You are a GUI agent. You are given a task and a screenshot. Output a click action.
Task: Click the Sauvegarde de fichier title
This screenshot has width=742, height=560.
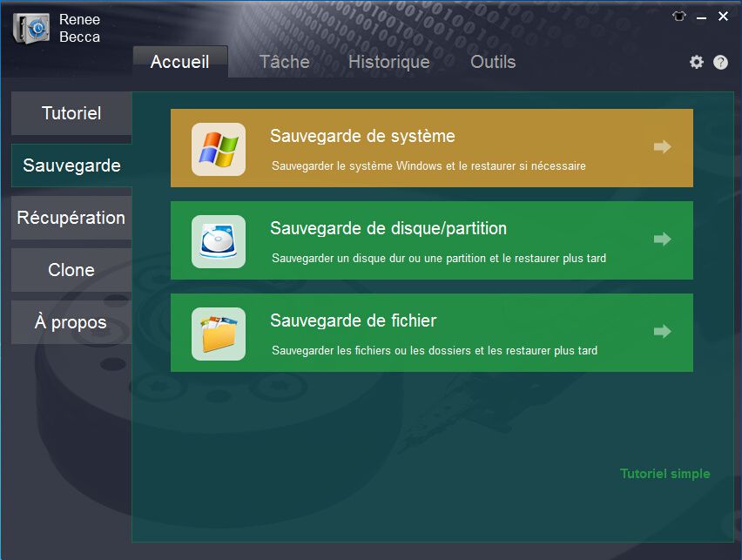(x=354, y=321)
